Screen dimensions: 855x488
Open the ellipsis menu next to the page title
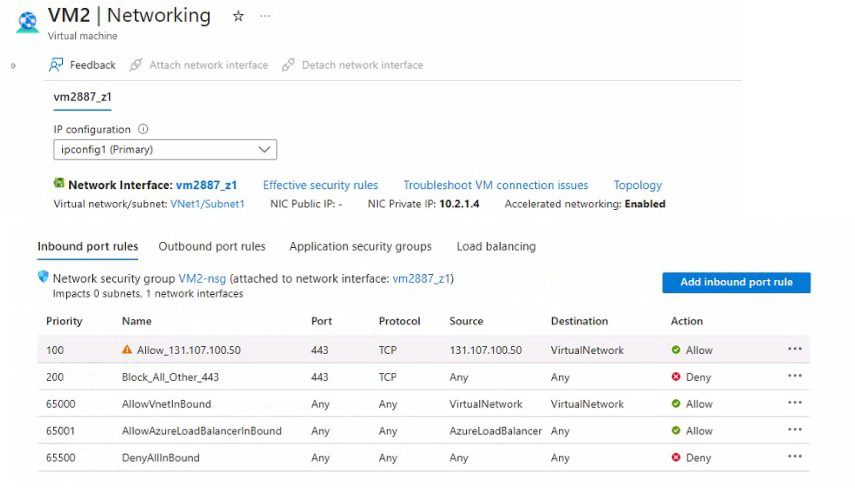(x=265, y=16)
